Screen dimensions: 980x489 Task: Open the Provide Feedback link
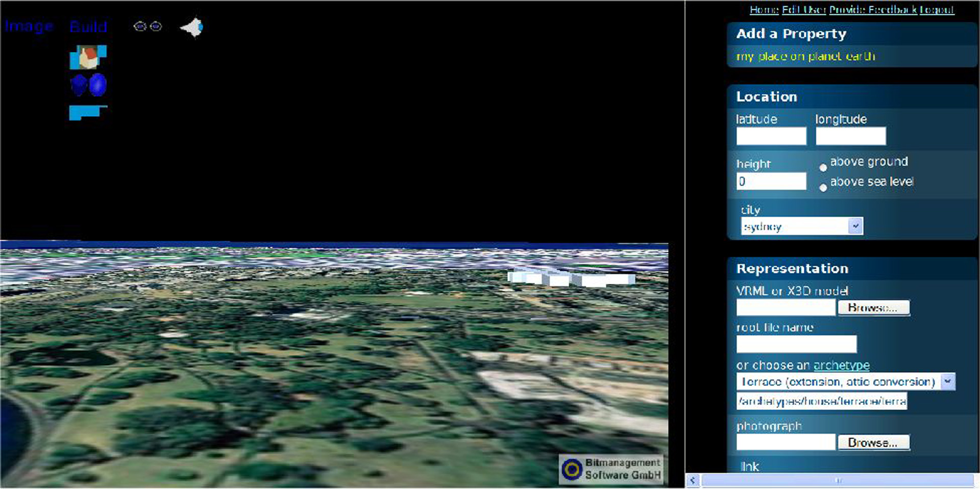pyautogui.click(x=873, y=10)
